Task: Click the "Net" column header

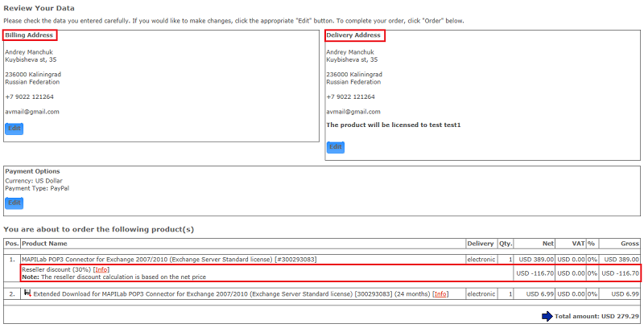Action: click(548, 244)
